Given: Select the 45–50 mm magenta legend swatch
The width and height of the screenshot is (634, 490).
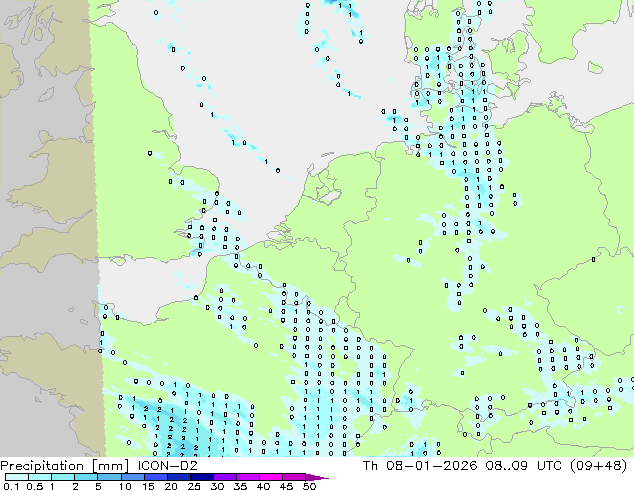Looking at the screenshot, I should pos(294,477).
